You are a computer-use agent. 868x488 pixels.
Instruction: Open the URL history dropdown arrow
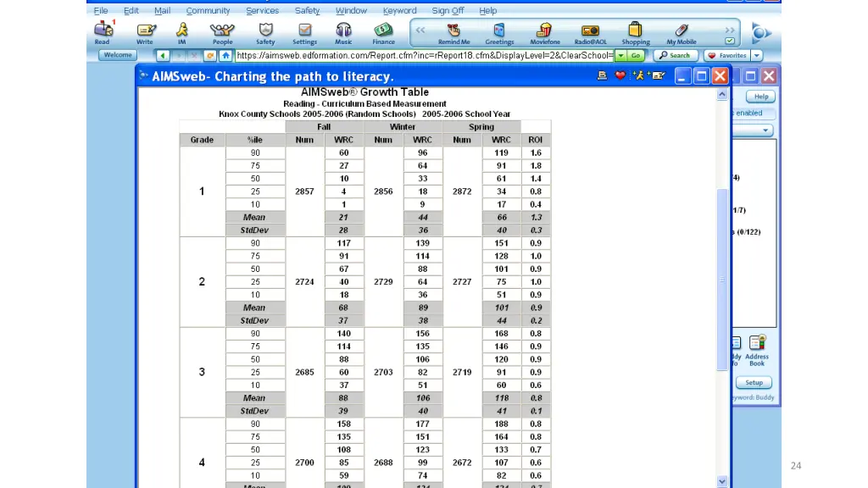[620, 55]
